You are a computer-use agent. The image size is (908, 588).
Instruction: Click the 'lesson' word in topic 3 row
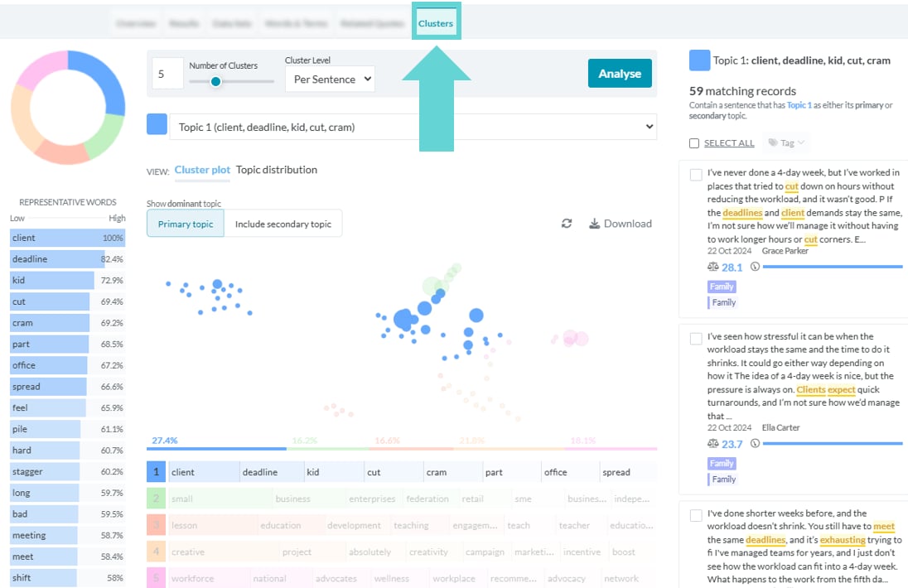pyautogui.click(x=184, y=526)
